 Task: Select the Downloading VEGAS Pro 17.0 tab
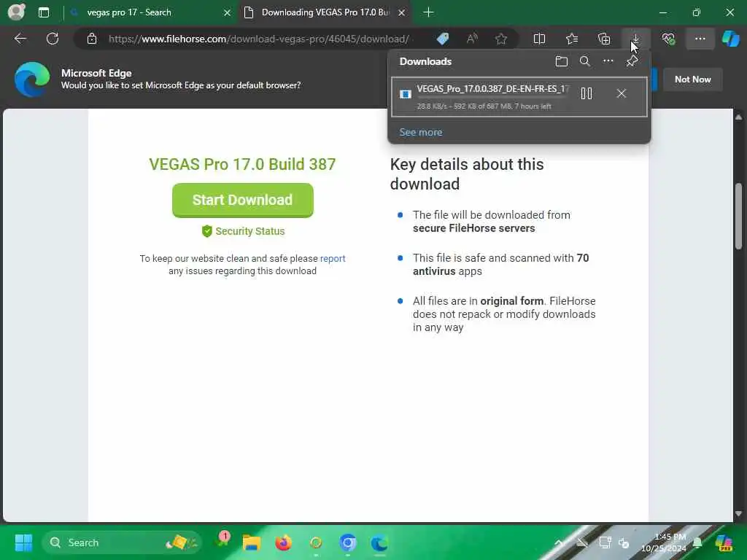pos(325,12)
